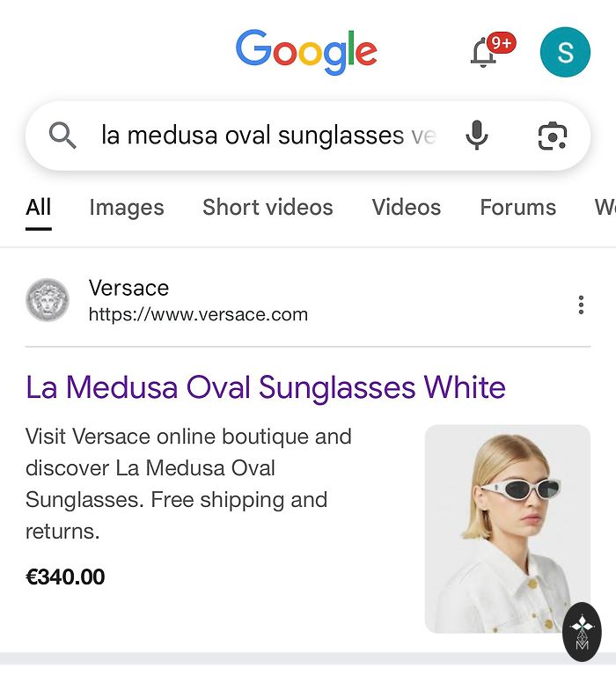
Task: Open the account avatar labeled S
Action: pyautogui.click(x=564, y=52)
